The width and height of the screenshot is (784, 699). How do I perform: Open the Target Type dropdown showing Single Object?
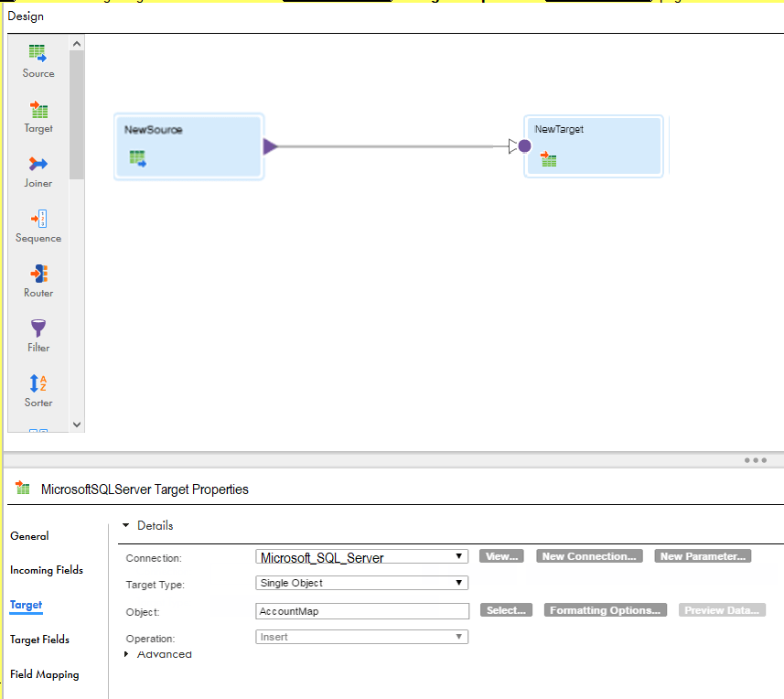coord(460,583)
